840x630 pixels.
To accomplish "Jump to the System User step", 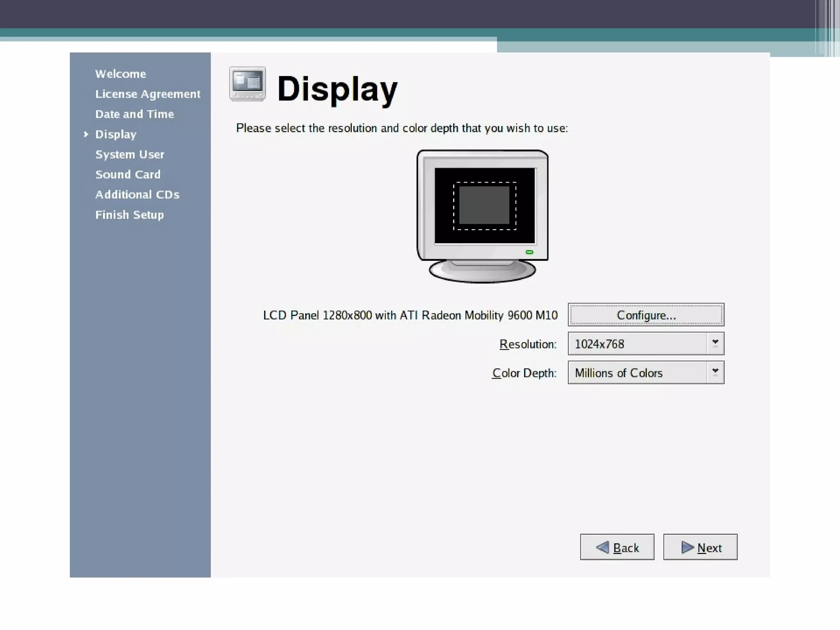I will (130, 154).
